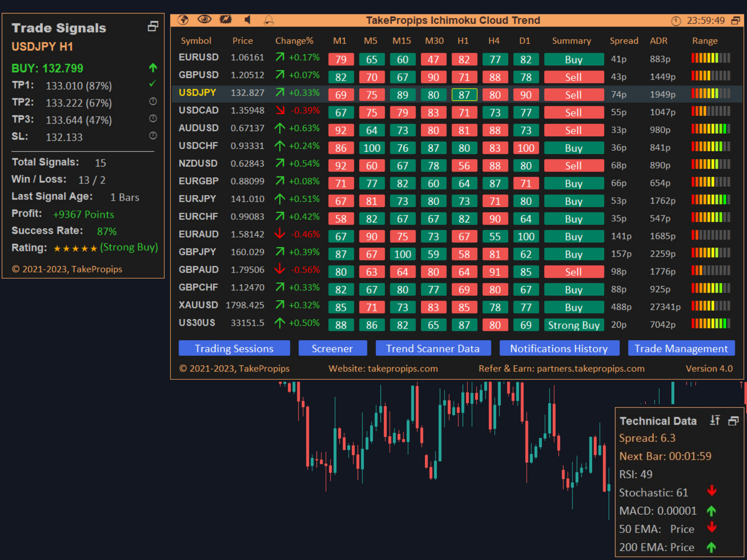Mute sound using the speaker icon

247,20
